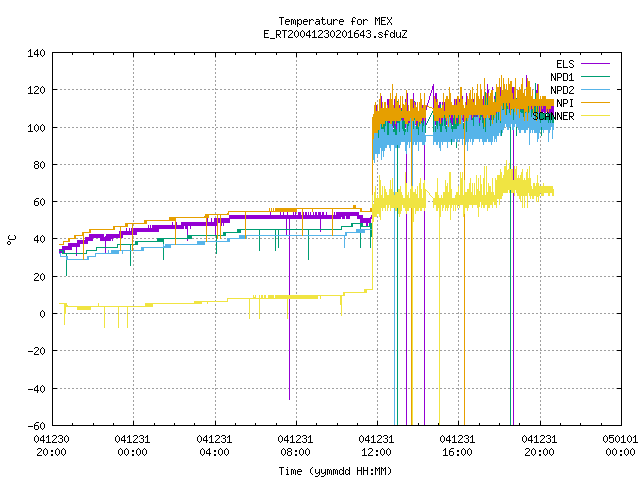Click the x-axis label 041231 12:00
The height and width of the screenshot is (480, 640).
[376, 446]
